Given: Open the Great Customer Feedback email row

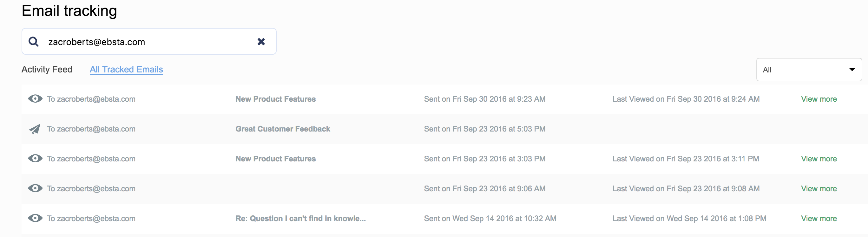Looking at the screenshot, I should 283,129.
